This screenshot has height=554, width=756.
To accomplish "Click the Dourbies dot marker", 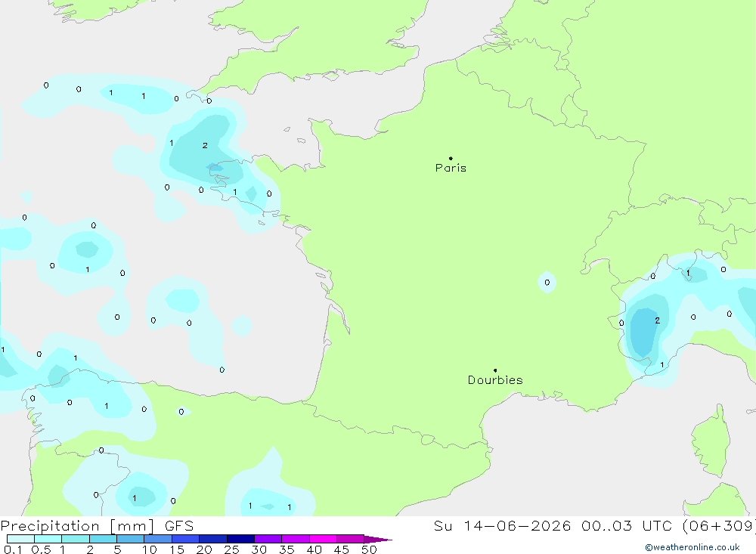I will [495, 370].
